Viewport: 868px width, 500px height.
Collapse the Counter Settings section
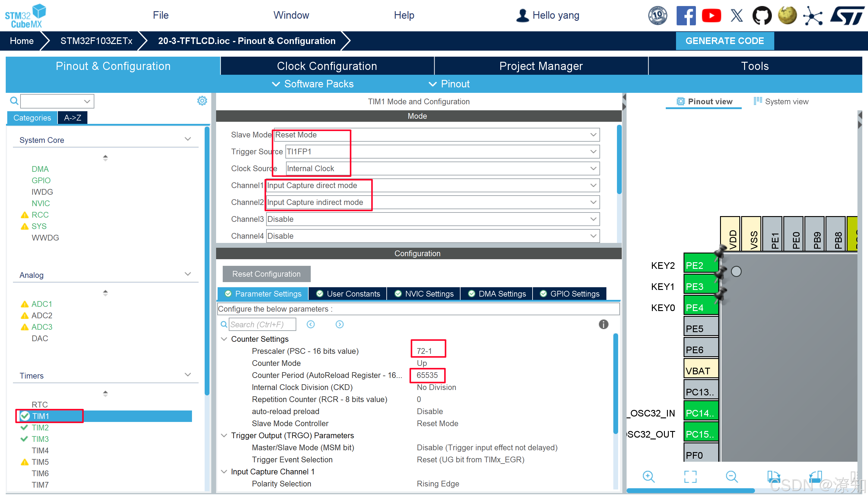224,339
